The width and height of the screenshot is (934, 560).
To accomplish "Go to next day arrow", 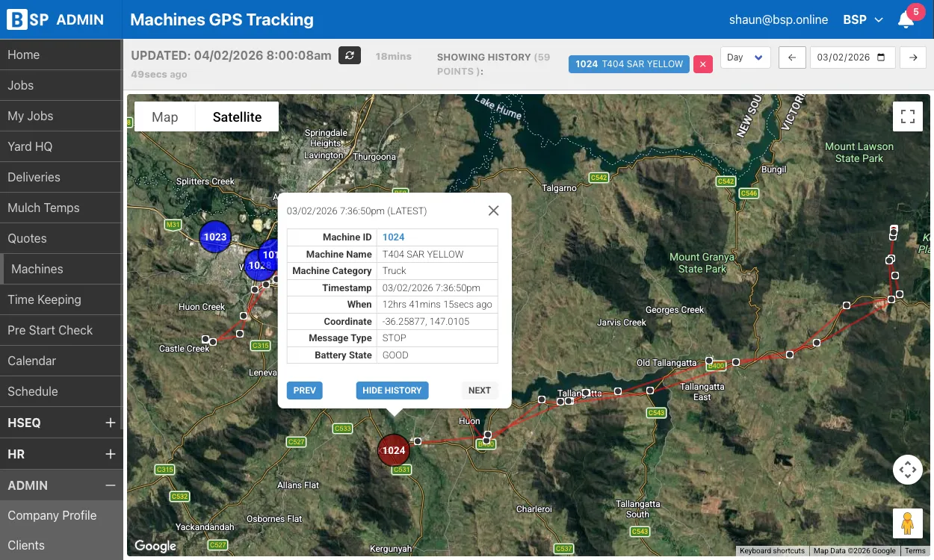I will (x=913, y=57).
